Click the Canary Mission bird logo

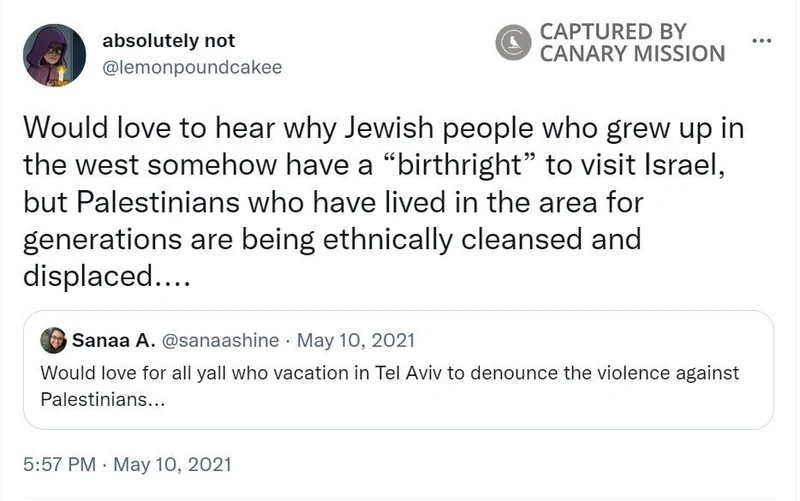pos(514,41)
